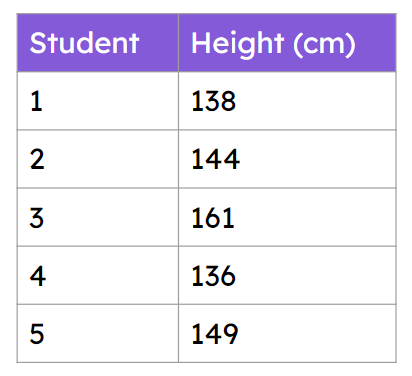Select the cell for student 2

click(98, 159)
